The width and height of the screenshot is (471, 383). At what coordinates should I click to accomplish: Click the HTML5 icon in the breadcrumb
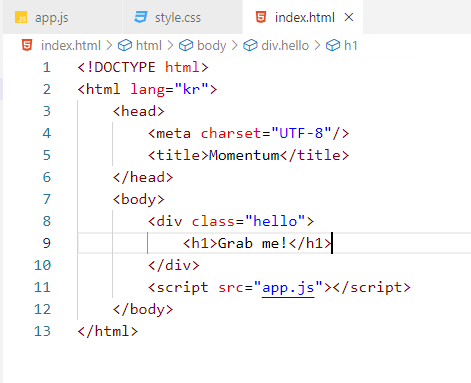pyautogui.click(x=27, y=45)
